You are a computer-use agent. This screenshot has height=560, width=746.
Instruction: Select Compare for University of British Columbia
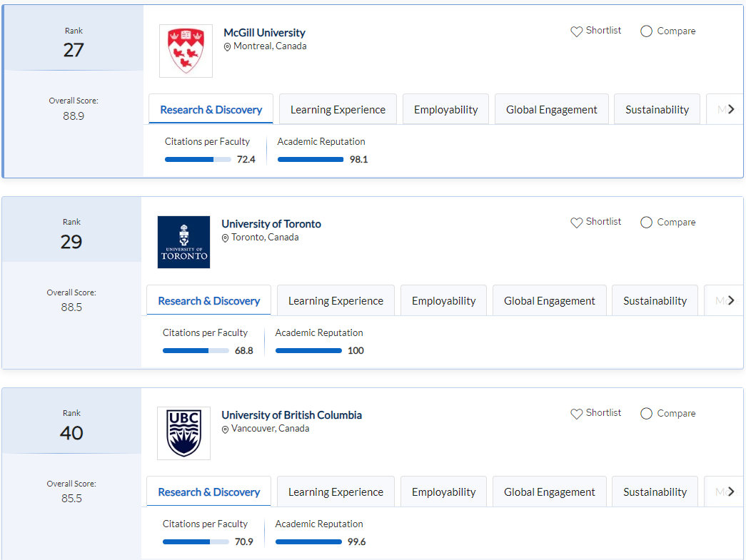point(647,414)
